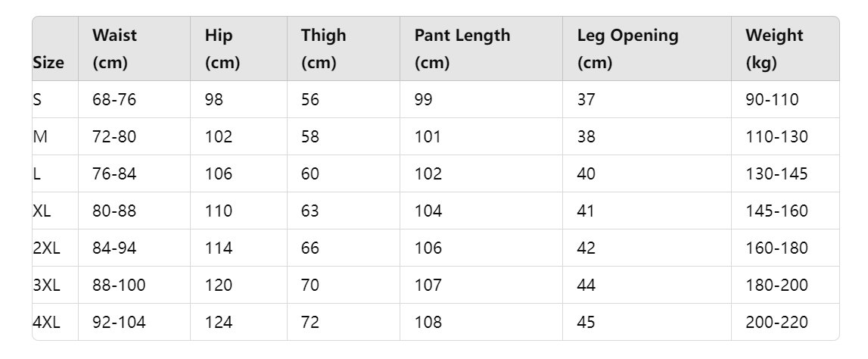Select the Thigh (cm) column header
Viewport: 868px width, 359px height.
point(324,48)
